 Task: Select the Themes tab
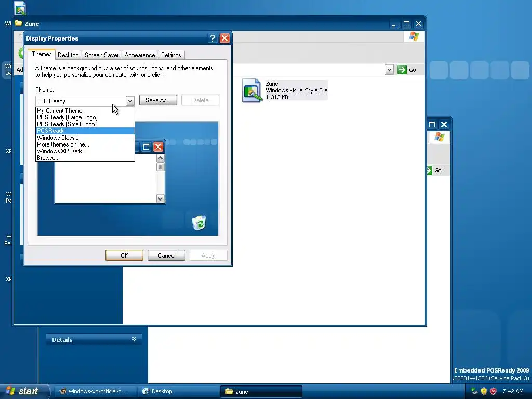pyautogui.click(x=42, y=54)
